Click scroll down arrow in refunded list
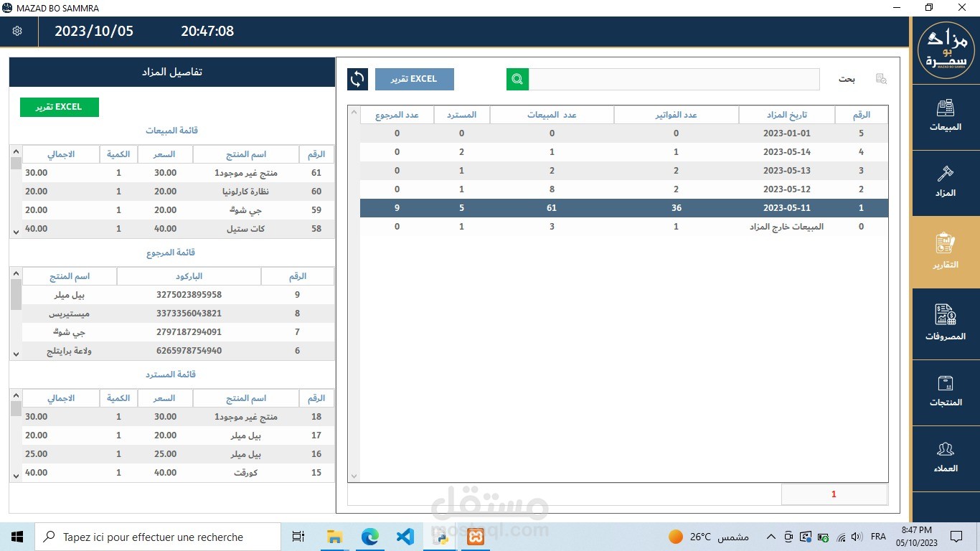This screenshot has height=551, width=980. pyautogui.click(x=16, y=476)
